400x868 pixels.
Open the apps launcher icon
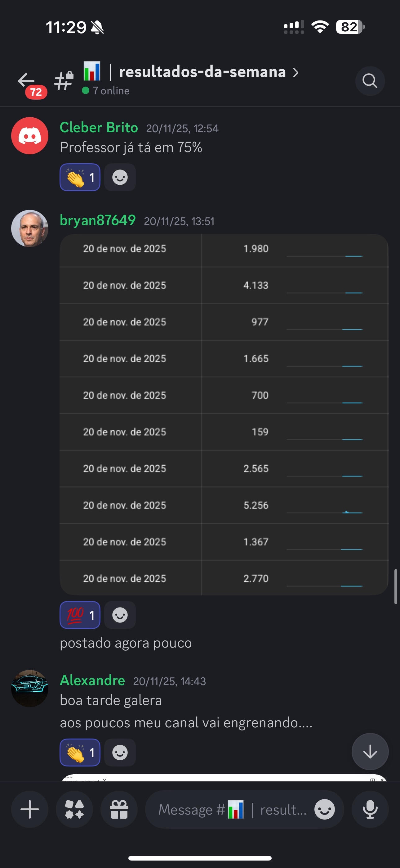click(x=74, y=809)
